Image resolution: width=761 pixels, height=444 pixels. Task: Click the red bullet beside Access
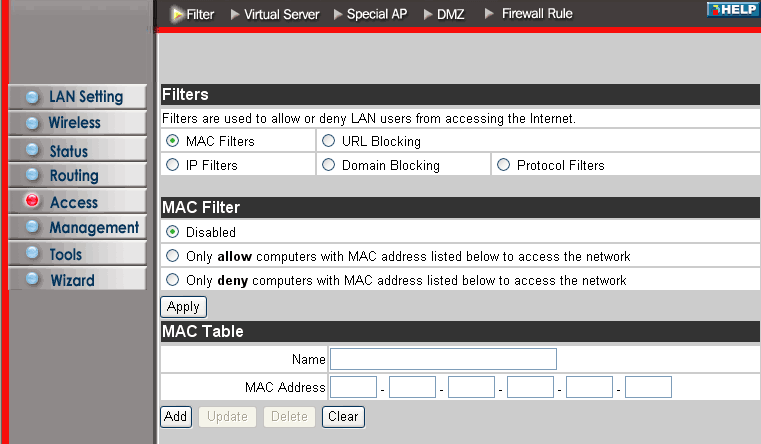click(x=33, y=200)
